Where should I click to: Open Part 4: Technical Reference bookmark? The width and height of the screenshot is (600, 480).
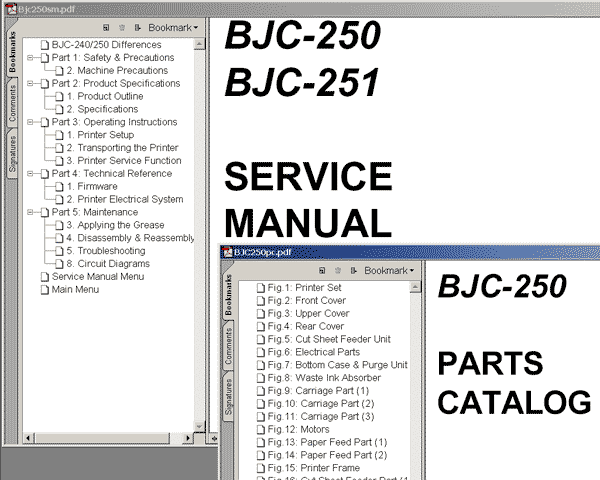tap(112, 173)
